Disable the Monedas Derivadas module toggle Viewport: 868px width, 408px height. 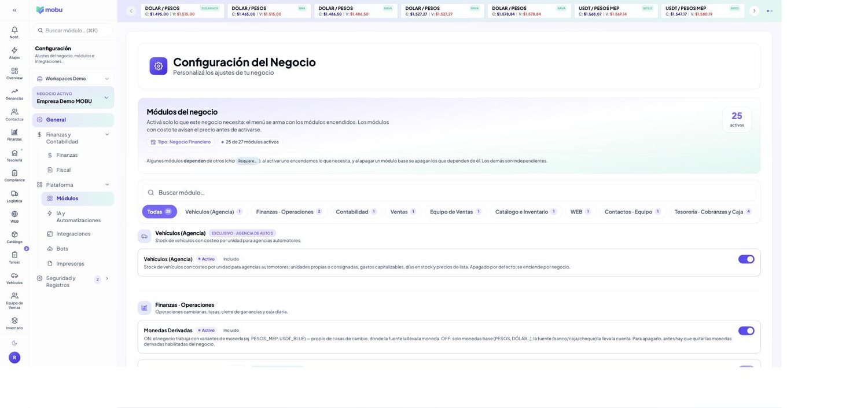[x=746, y=331]
